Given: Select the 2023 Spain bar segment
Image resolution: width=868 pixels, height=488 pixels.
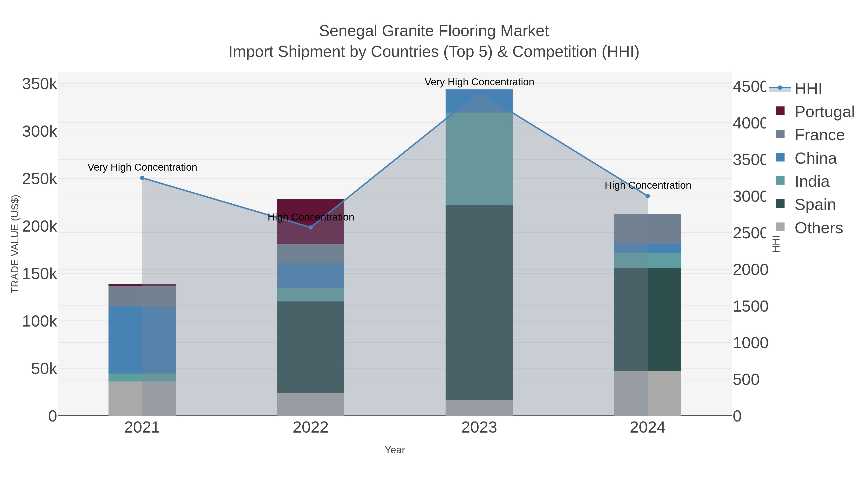Looking at the screenshot, I should point(479,302).
